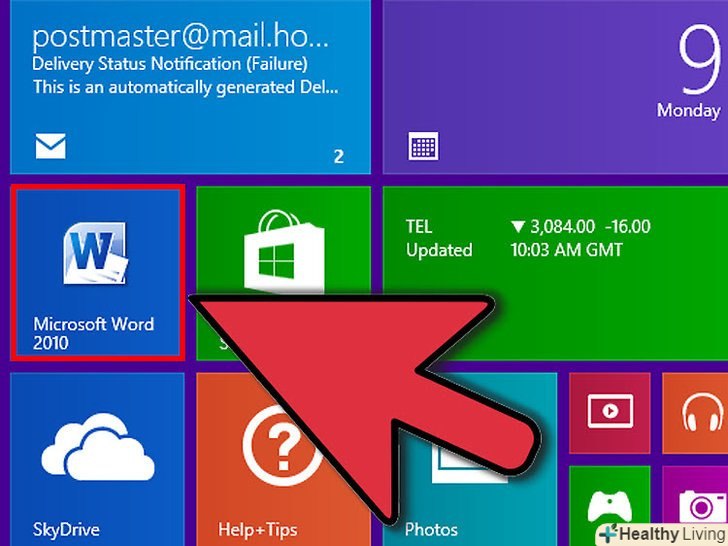728x546 pixels.
Task: Click the 3,084.00 stock value
Action: (x=562, y=227)
